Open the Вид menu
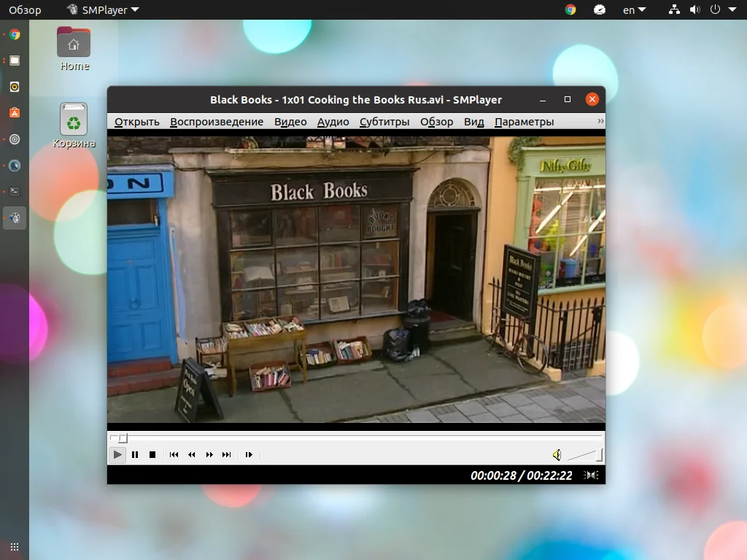The image size is (747, 560). (474, 122)
